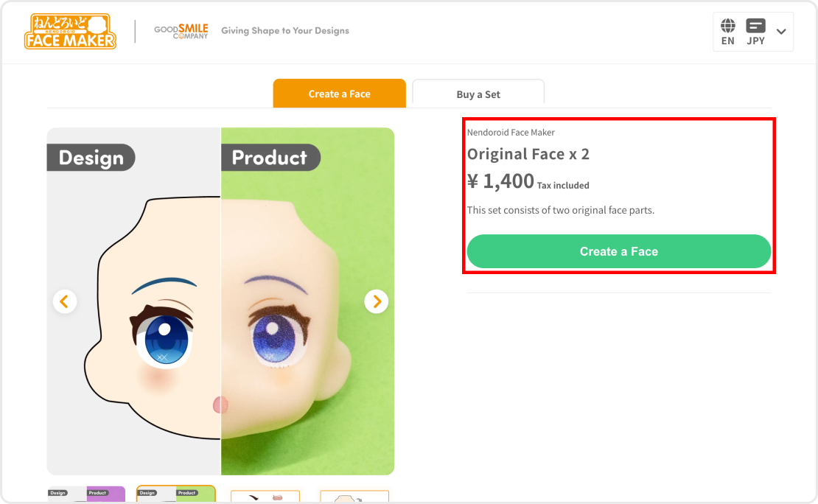Click the globe language icon
This screenshot has height=504, width=818.
click(728, 26)
